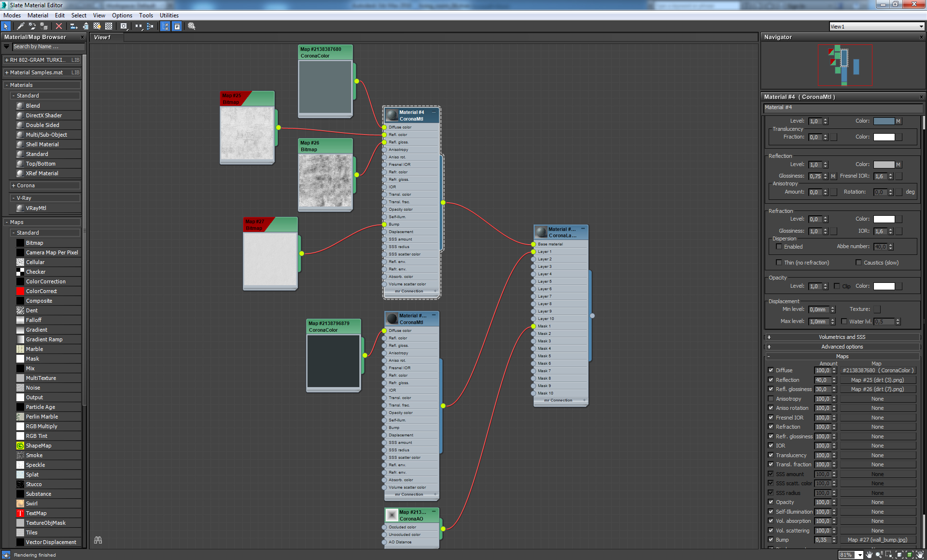Open the Diffuse color swatch
The image size is (927, 560).
click(x=884, y=121)
